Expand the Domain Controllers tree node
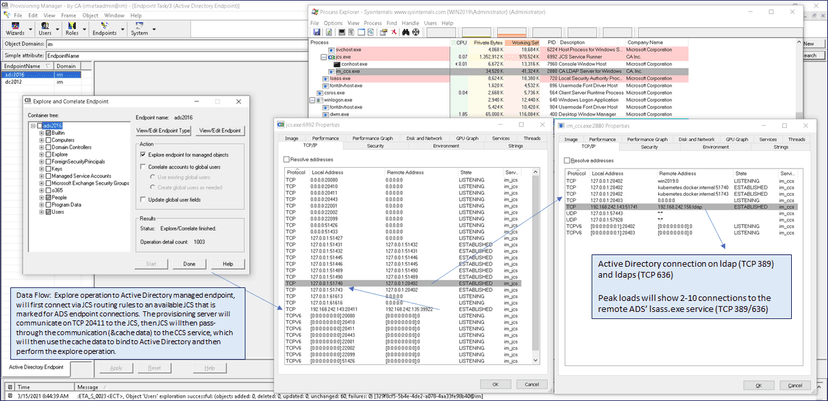828x401 pixels. point(41,147)
